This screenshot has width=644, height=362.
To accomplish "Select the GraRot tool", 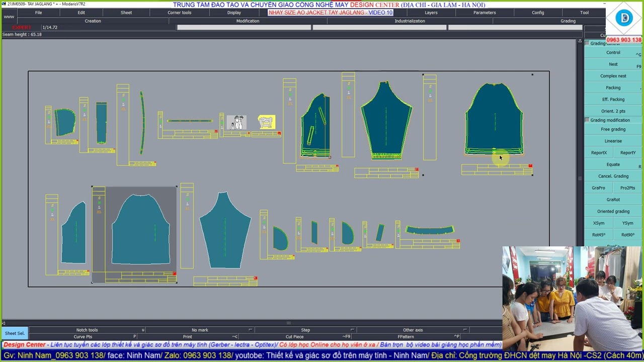I will [613, 200].
